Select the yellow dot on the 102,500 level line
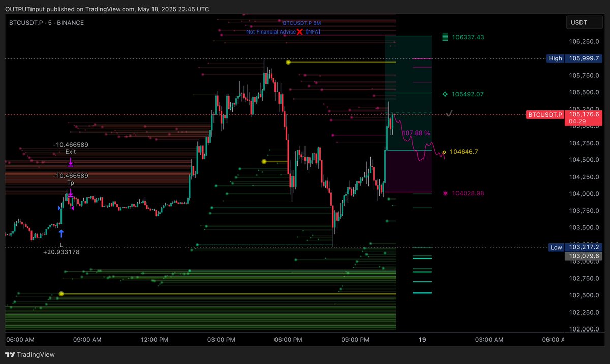Screen dimensions: 610x364 61,294
